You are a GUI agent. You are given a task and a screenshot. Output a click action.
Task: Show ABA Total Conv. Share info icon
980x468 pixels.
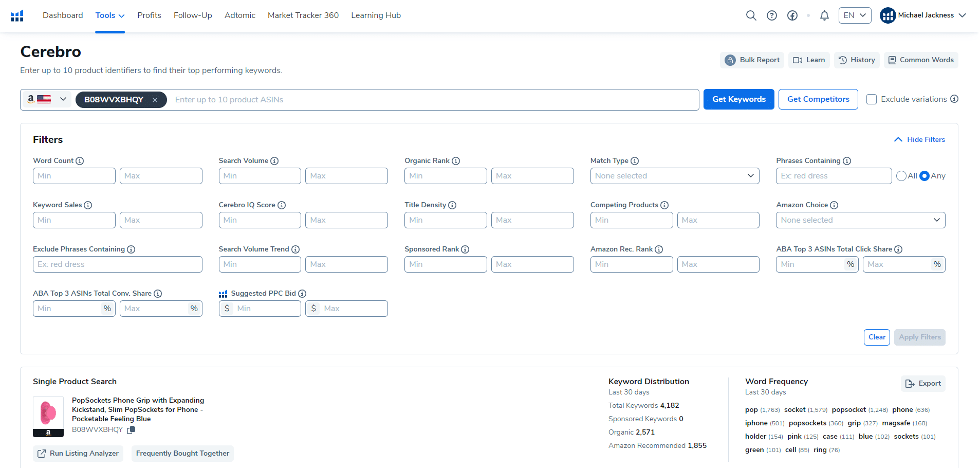[158, 294]
